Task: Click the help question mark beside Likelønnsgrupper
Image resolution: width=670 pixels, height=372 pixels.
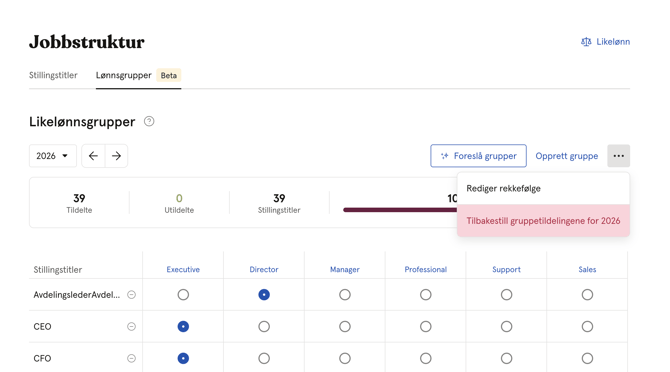Action: pos(149,121)
